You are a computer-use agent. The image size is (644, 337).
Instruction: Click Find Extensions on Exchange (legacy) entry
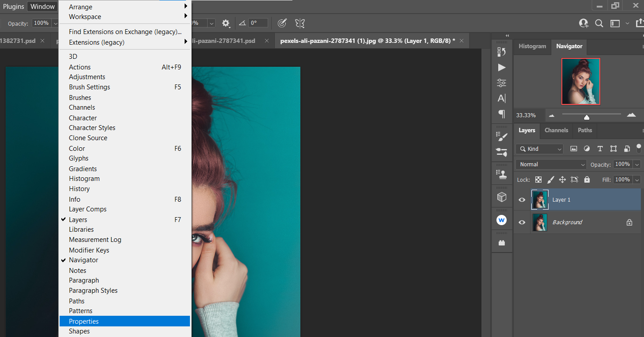coord(125,32)
